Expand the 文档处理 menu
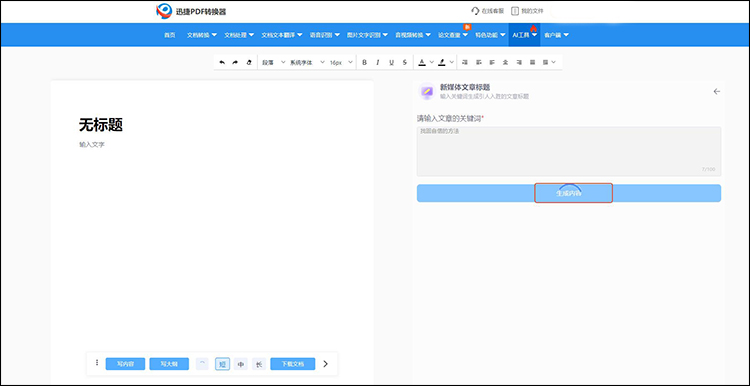750x386 pixels. 239,35
